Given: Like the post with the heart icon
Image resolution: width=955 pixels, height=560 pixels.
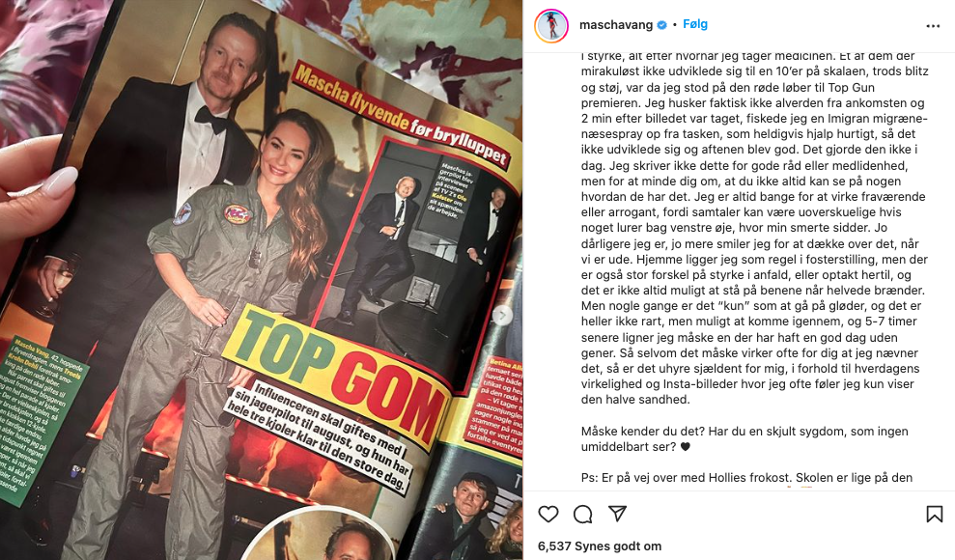Looking at the screenshot, I should (548, 515).
